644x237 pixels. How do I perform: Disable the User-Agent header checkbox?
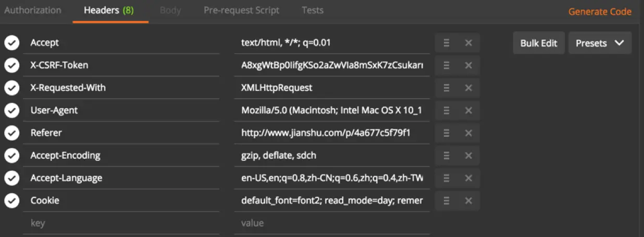point(11,110)
